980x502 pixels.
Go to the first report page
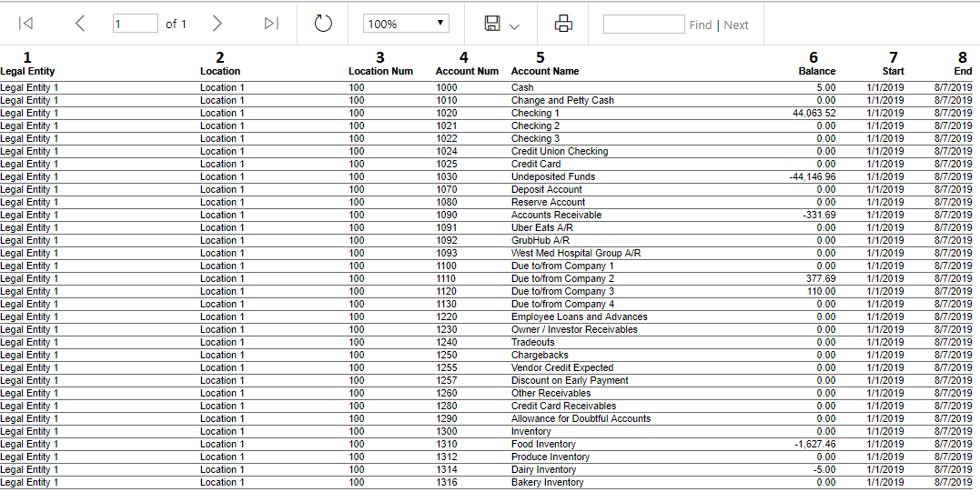[25, 24]
